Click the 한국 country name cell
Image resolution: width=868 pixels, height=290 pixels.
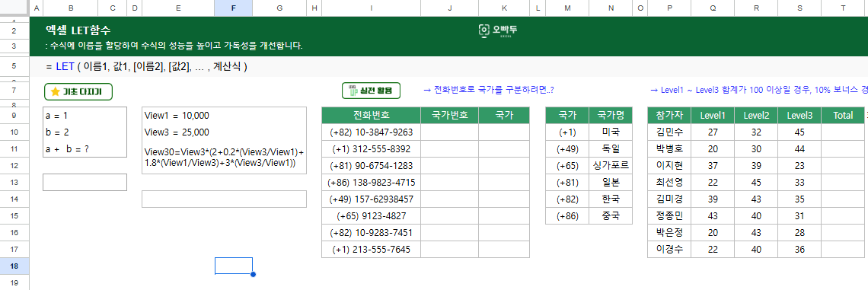611,199
